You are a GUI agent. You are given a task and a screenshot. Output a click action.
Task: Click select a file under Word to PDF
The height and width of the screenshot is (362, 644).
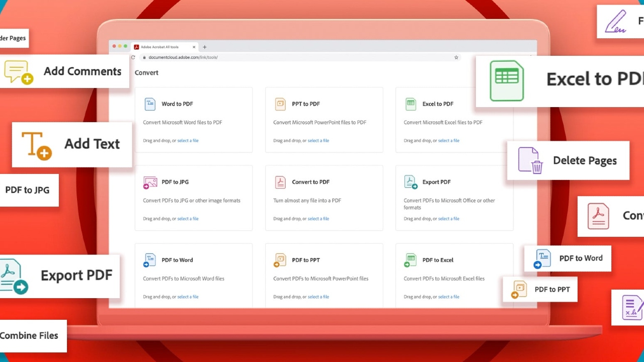[188, 141]
